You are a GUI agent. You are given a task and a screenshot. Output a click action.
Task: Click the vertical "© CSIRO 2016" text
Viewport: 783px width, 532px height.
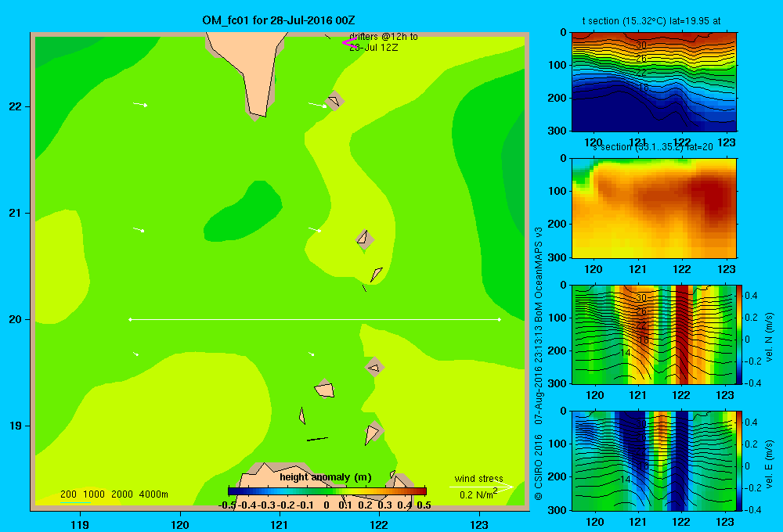(x=539, y=467)
